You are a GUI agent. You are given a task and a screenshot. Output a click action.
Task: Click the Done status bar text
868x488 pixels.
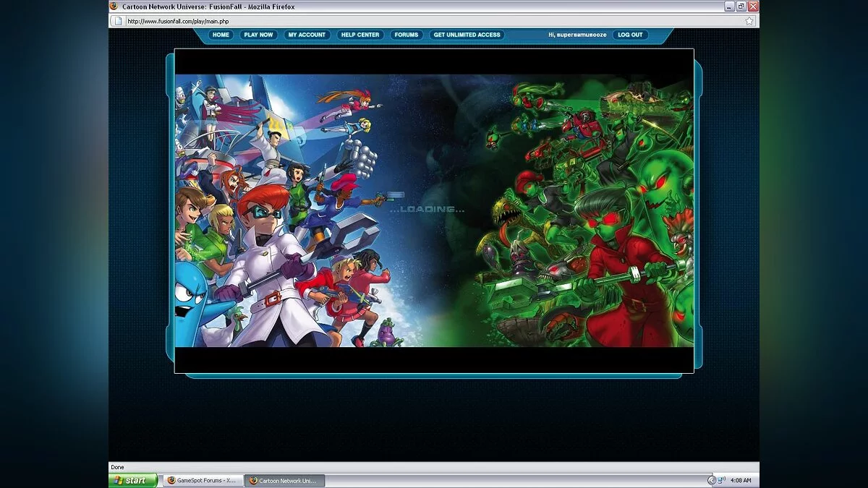point(117,467)
